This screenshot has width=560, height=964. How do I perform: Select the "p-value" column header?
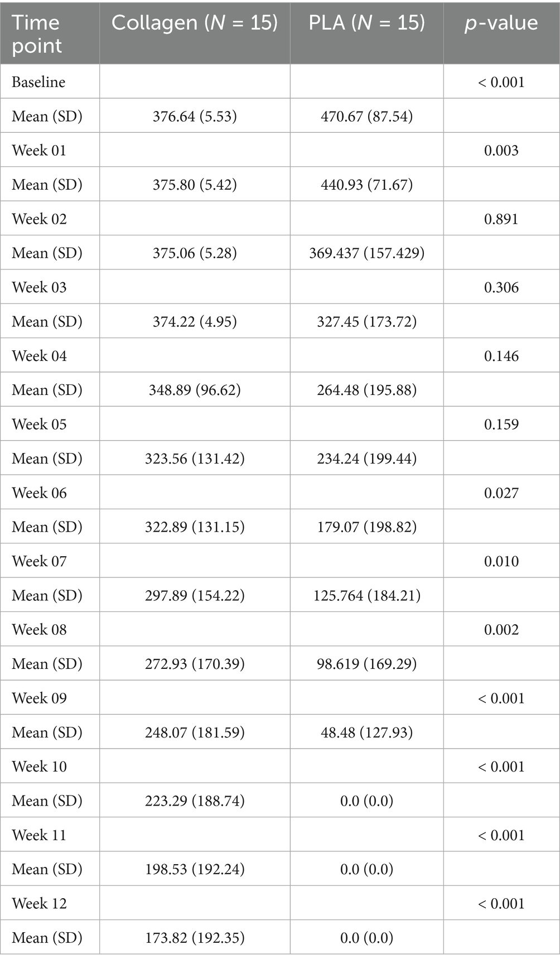coord(501,23)
